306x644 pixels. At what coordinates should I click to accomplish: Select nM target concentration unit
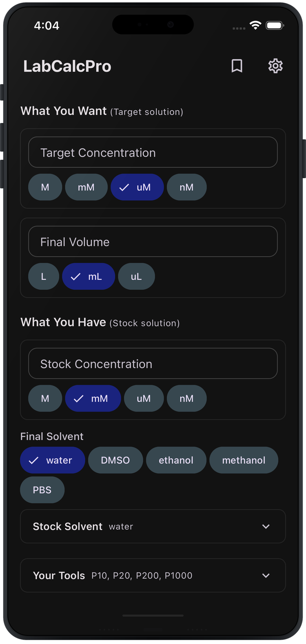(186, 187)
